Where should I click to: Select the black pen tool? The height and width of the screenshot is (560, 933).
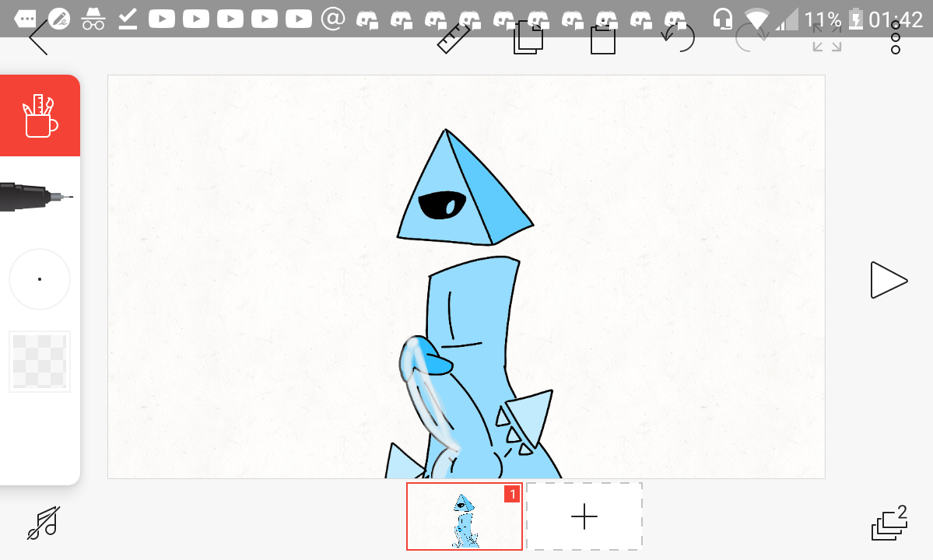(36, 198)
